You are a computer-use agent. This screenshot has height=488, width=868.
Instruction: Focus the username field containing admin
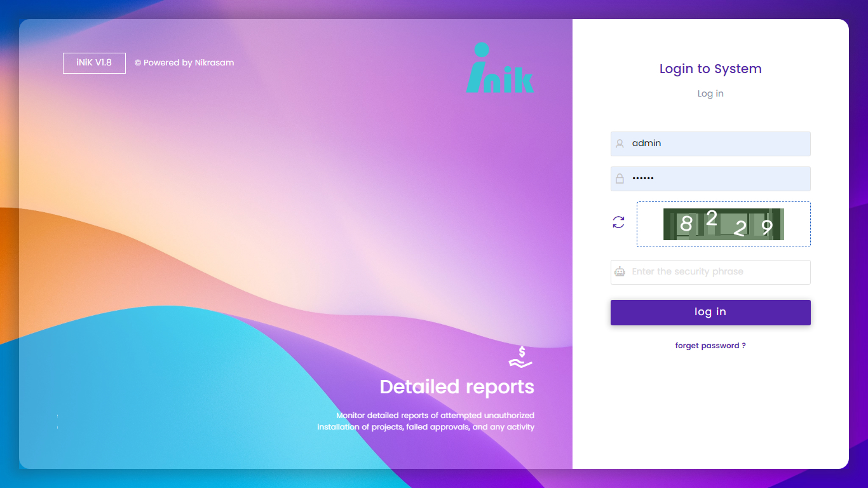coord(710,144)
